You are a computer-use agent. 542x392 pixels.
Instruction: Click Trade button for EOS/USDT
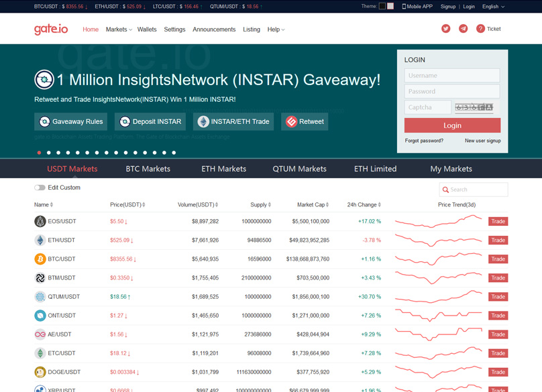tap(498, 221)
